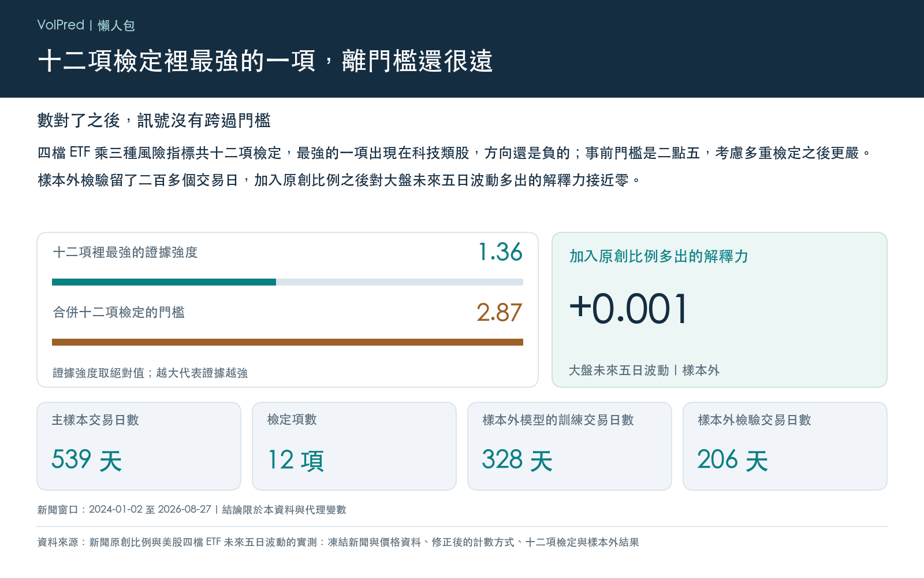Viewport: 924px width, 578px height.
Task: Click the caption 大盤未來五日波動 | 樣本外
Action: [644, 370]
